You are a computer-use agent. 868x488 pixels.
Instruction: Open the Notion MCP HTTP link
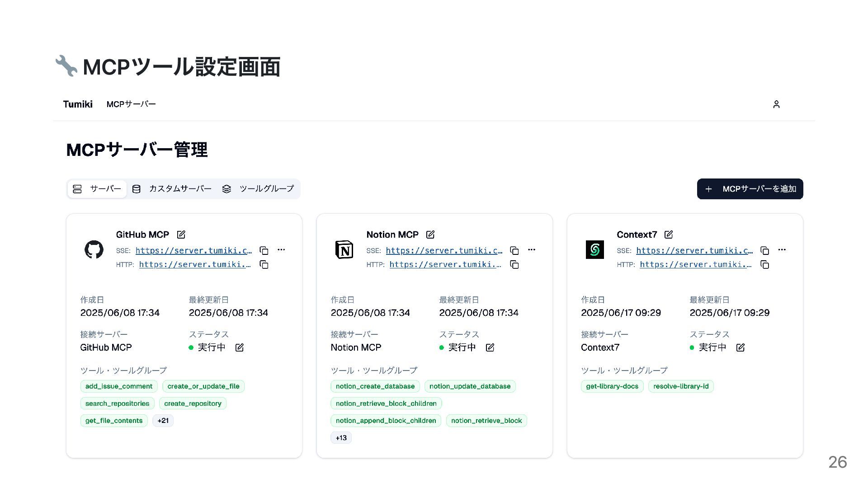(445, 265)
